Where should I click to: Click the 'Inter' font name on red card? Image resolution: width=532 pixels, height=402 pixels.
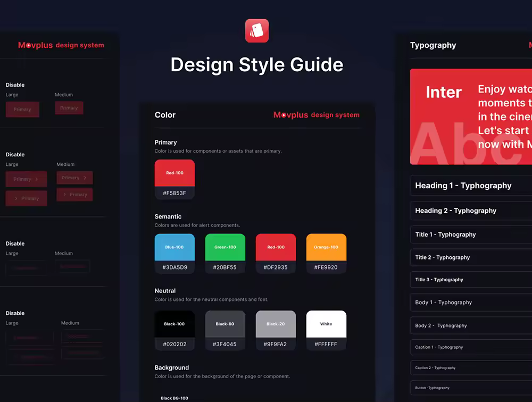pyautogui.click(x=444, y=93)
